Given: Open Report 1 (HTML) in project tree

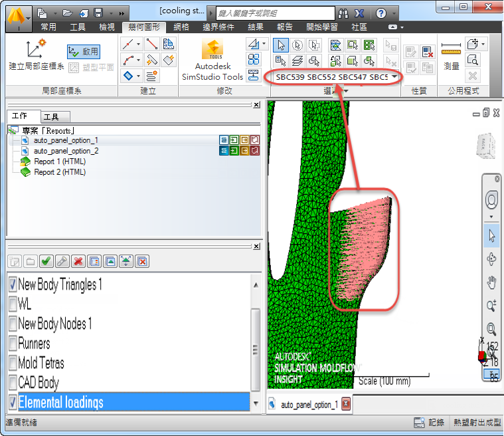Looking at the screenshot, I should pyautogui.click(x=60, y=162).
